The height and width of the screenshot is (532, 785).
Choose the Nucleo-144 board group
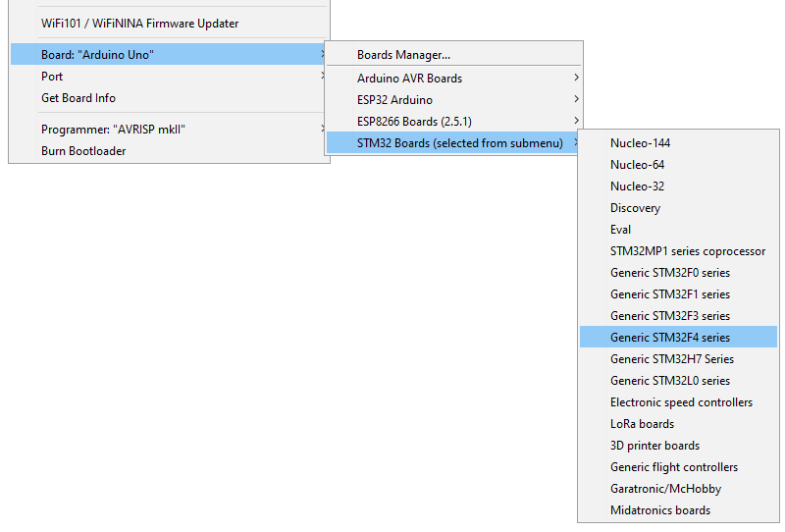click(x=678, y=142)
